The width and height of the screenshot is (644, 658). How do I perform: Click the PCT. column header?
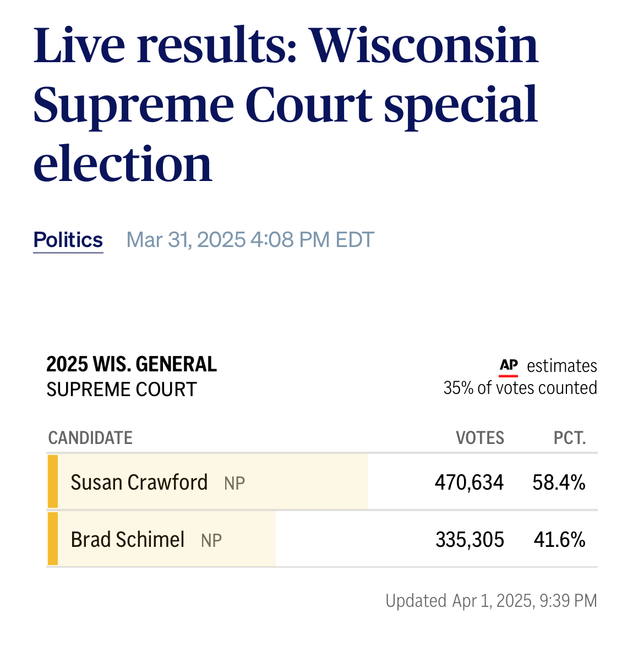(x=570, y=438)
